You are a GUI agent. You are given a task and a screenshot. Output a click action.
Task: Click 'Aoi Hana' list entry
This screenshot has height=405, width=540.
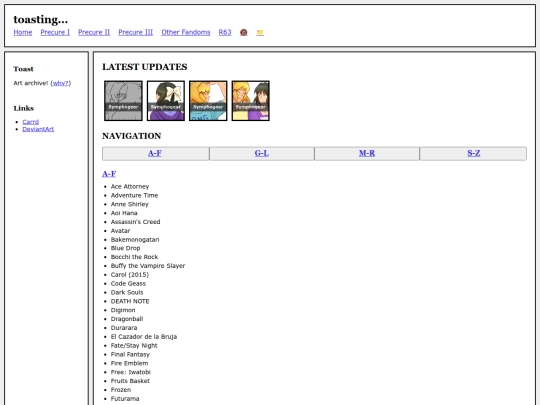pos(124,213)
